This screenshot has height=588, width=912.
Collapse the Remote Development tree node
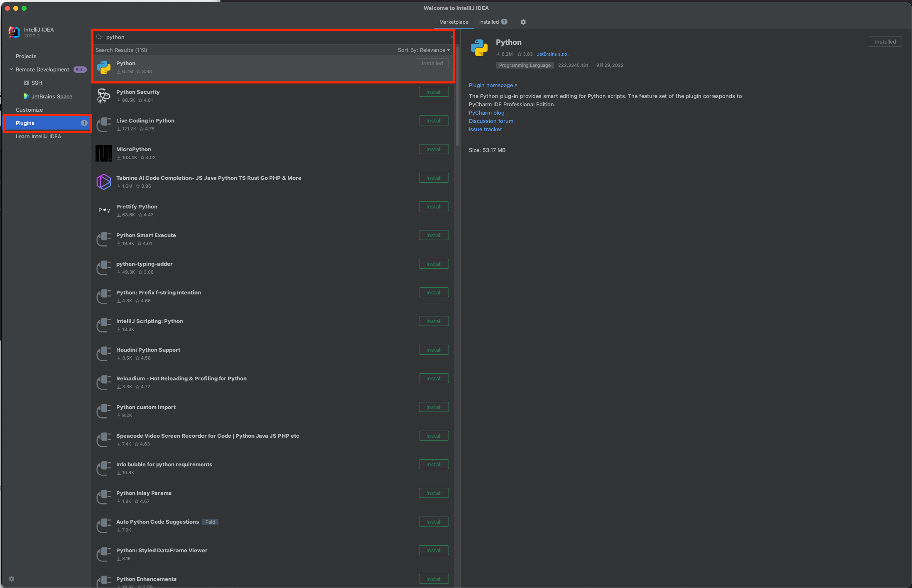coord(11,69)
